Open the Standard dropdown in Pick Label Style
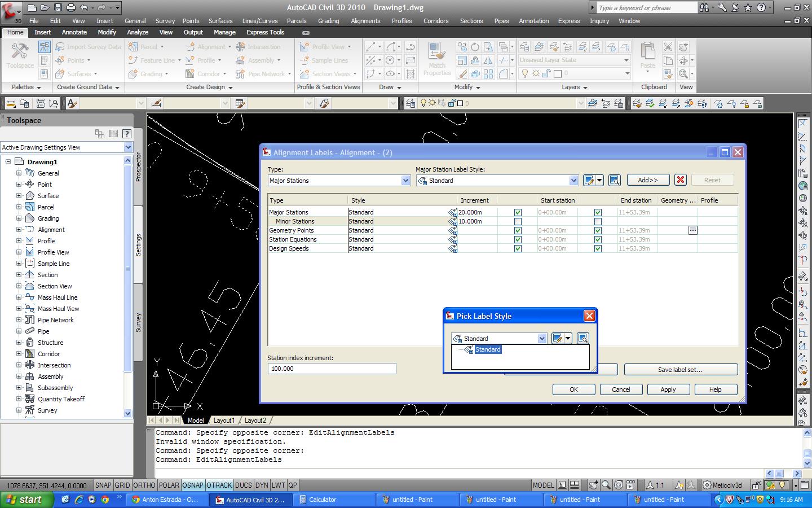This screenshot has height=508, width=812. coord(542,339)
